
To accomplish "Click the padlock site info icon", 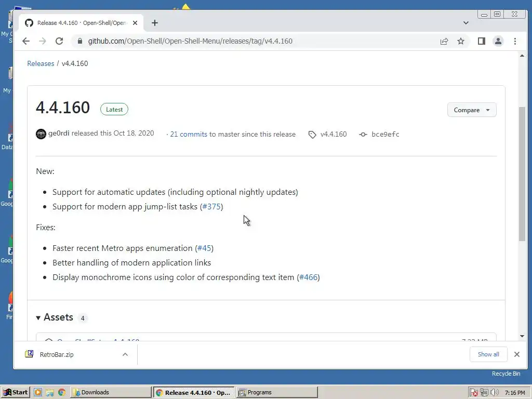I will tap(79, 41).
